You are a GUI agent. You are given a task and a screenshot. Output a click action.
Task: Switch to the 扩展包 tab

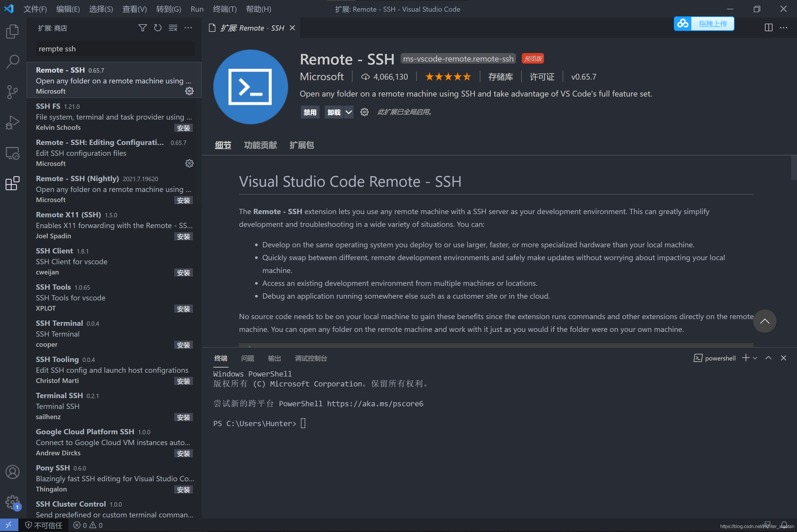tap(301, 145)
